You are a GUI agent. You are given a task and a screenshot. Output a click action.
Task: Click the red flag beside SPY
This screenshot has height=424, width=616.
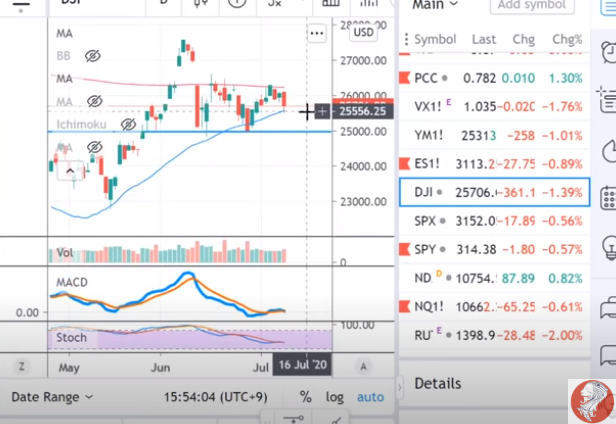pos(405,249)
